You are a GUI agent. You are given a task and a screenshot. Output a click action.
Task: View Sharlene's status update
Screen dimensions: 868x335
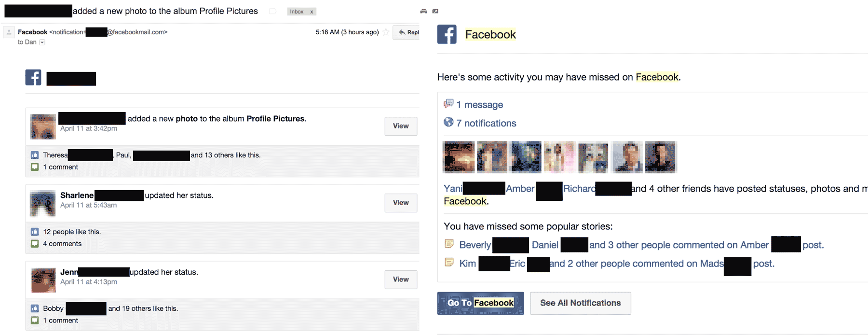pyautogui.click(x=401, y=203)
